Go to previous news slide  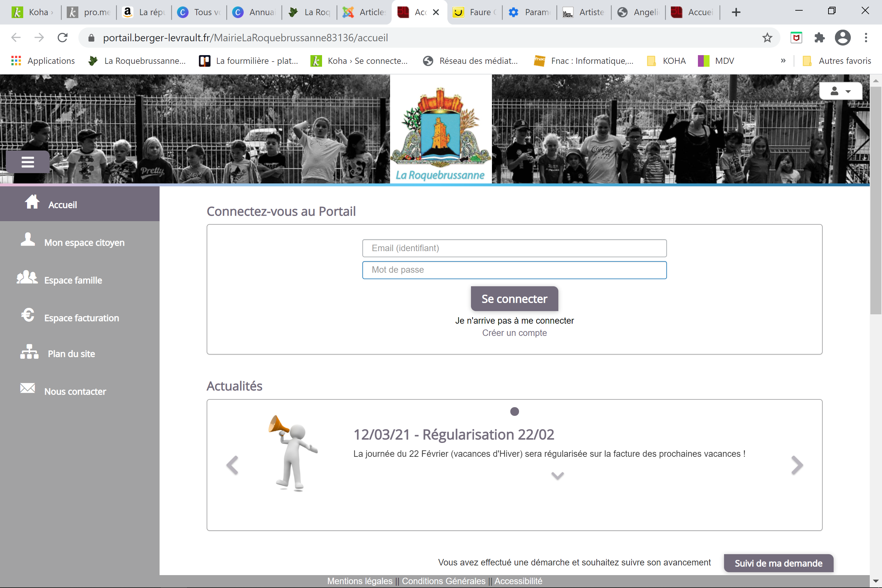pos(232,465)
